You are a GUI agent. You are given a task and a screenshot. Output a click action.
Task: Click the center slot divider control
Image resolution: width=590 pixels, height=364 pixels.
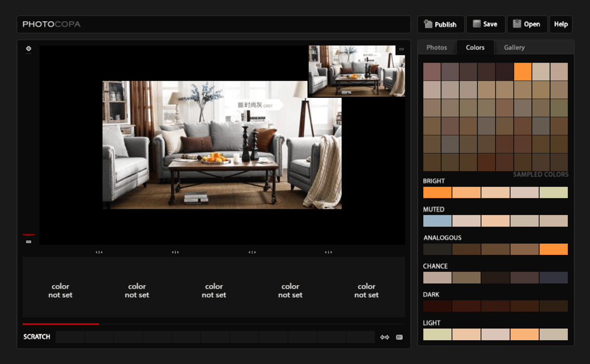(x=252, y=252)
